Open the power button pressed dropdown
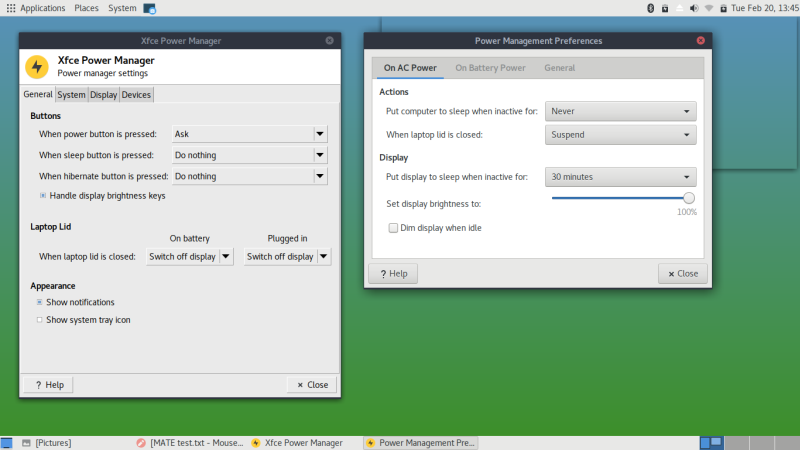Image resolution: width=800 pixels, height=450 pixels. [249, 133]
